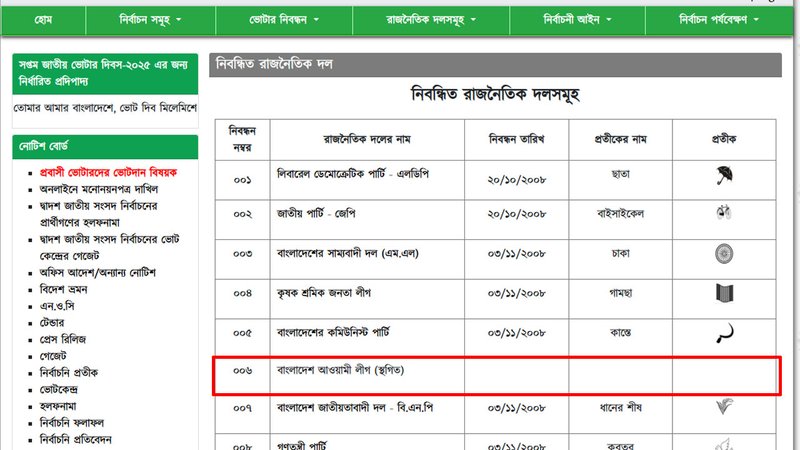Open the ভোটকেন্দ্র sidebar link
This screenshot has width=800, height=450.
65,388
